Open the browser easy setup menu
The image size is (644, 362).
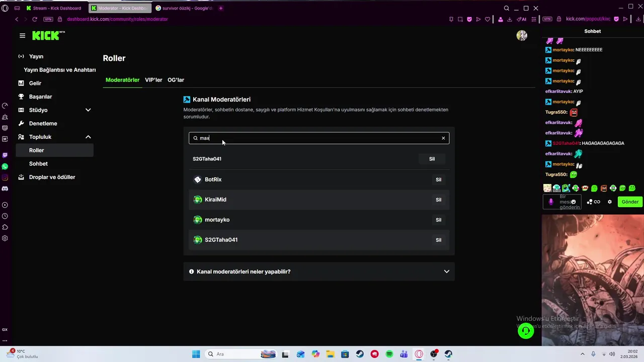pos(534,19)
